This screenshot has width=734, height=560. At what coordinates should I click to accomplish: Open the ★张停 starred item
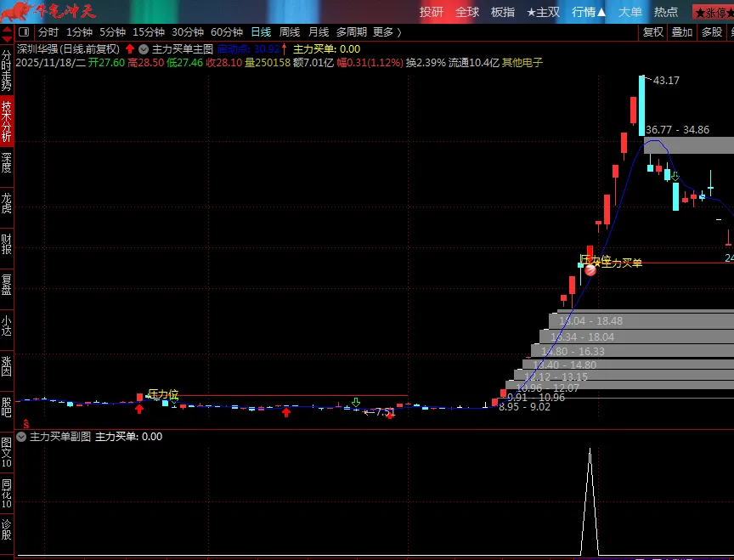(714, 12)
